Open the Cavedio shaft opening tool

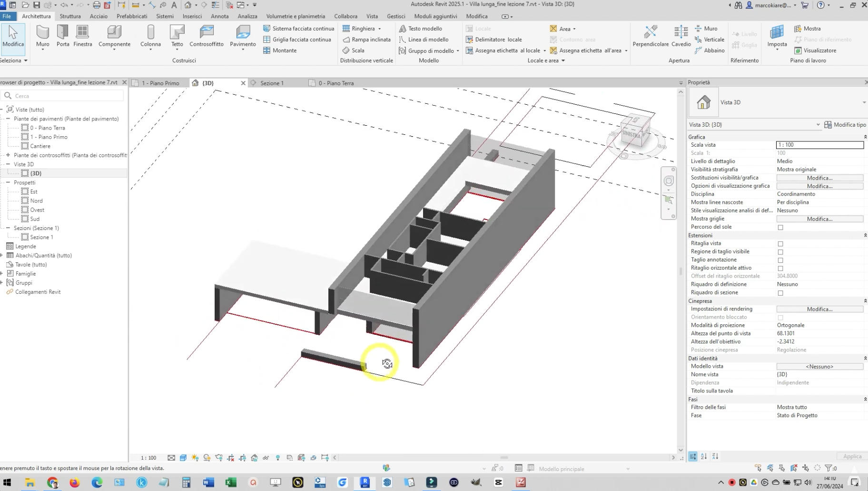click(681, 36)
